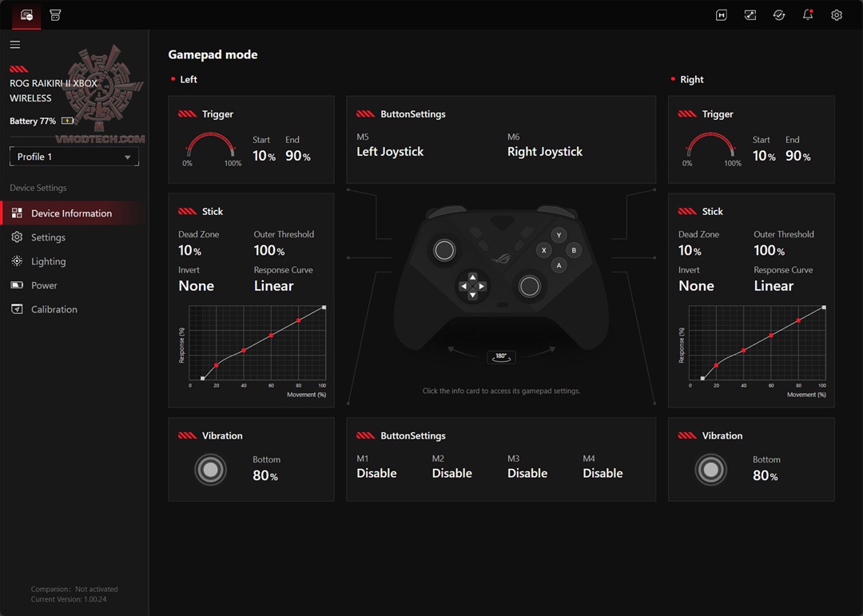
Task: Click the left Outer Threshold 100% value
Action: tap(269, 250)
